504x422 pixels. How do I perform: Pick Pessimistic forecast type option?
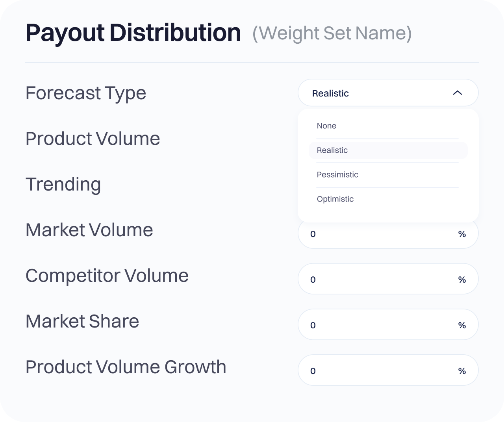(x=337, y=175)
